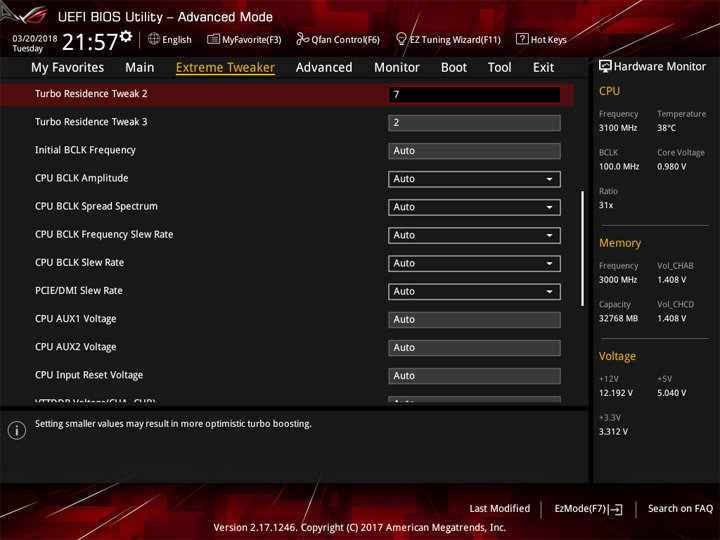
Task: Click +5V reading 5.040 V
Action: pos(671,393)
